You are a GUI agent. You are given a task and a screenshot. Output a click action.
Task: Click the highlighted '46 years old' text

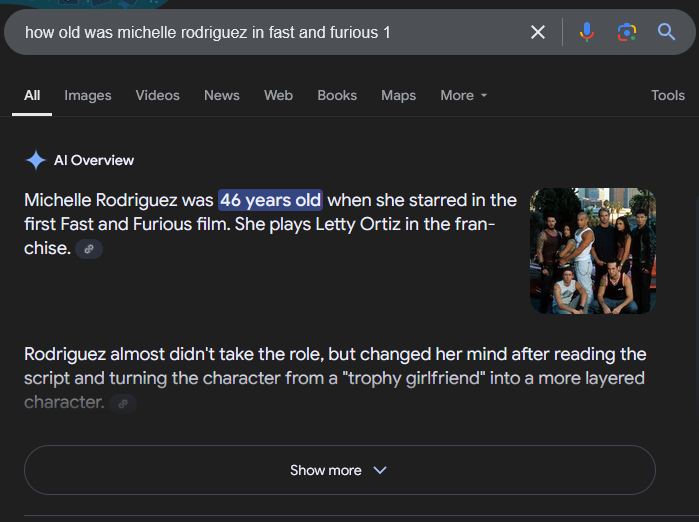270,200
